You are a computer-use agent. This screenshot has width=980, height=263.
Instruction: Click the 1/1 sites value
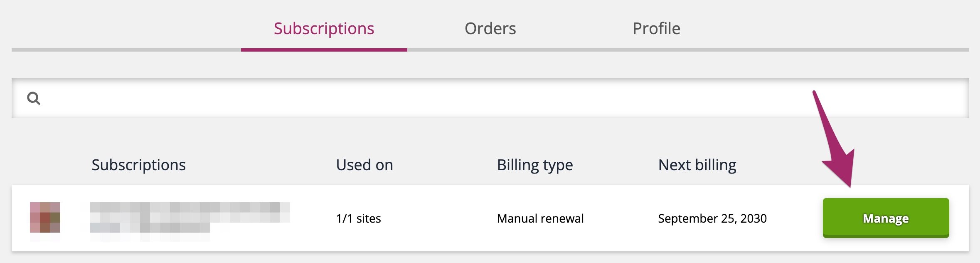[359, 218]
